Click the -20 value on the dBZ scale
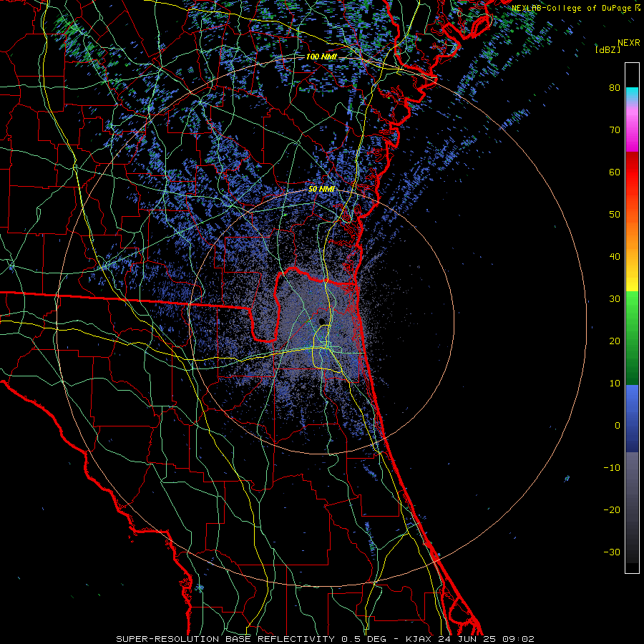This screenshot has width=644, height=644. tap(612, 510)
